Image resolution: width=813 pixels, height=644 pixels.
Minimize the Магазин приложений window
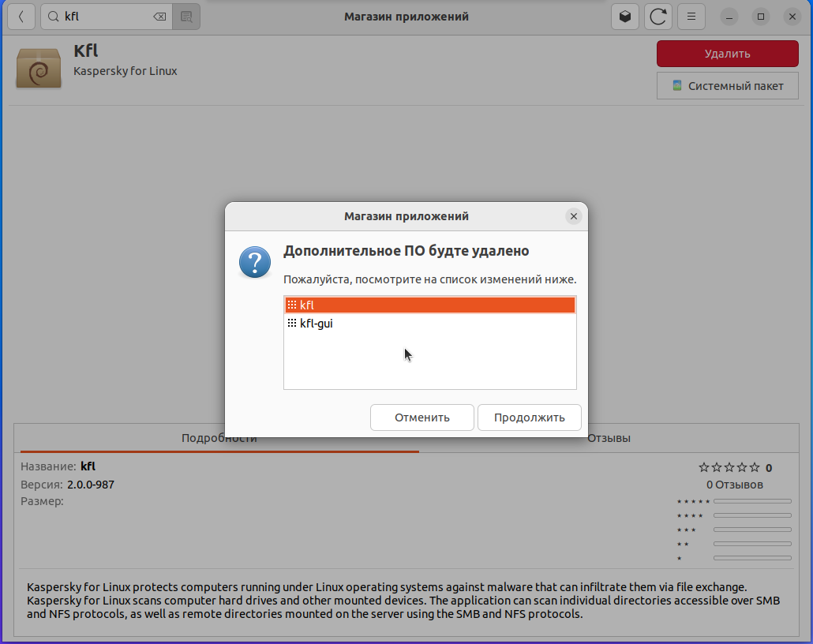coord(729,17)
